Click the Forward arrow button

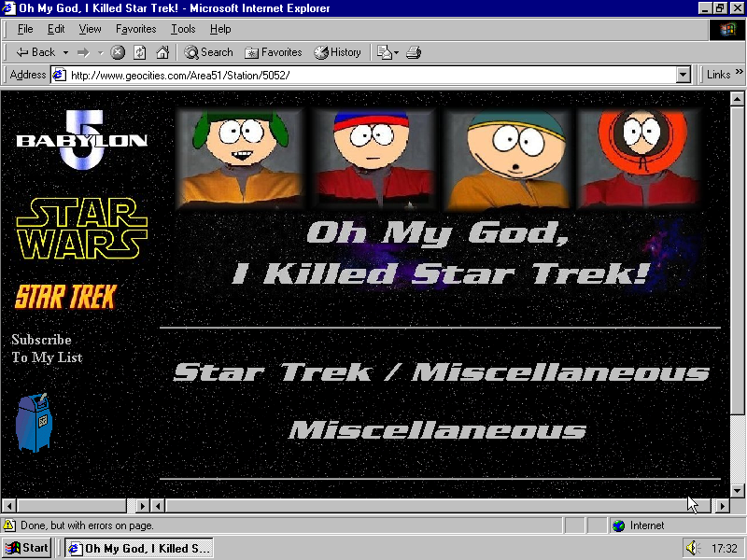(x=83, y=52)
